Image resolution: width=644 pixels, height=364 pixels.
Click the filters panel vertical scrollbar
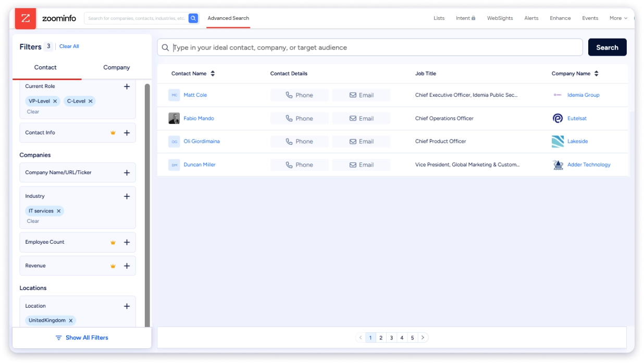tap(147, 205)
